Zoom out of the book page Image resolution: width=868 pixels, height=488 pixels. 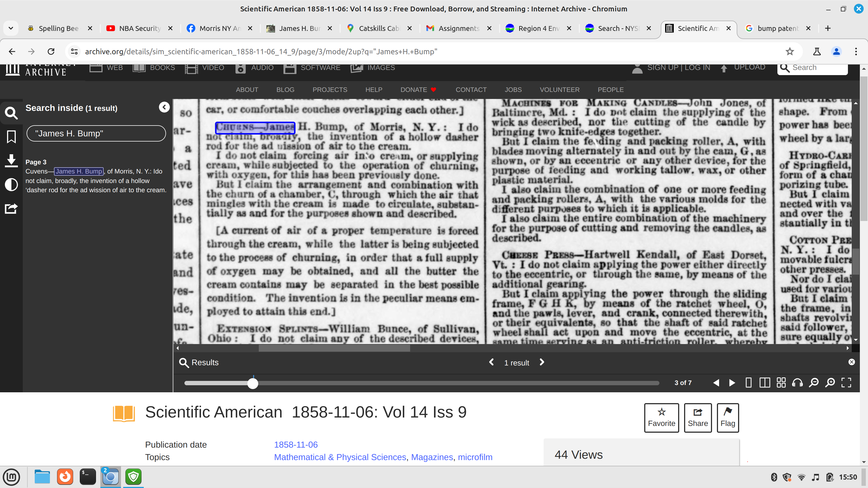[x=814, y=383]
